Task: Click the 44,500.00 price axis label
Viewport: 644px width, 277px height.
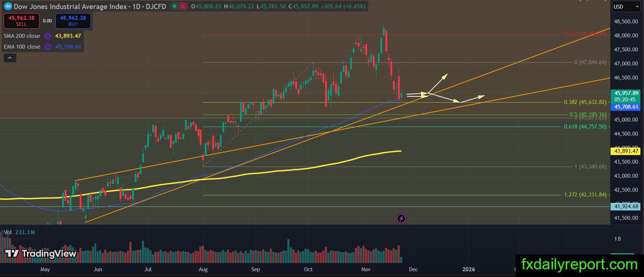Action: click(626, 134)
